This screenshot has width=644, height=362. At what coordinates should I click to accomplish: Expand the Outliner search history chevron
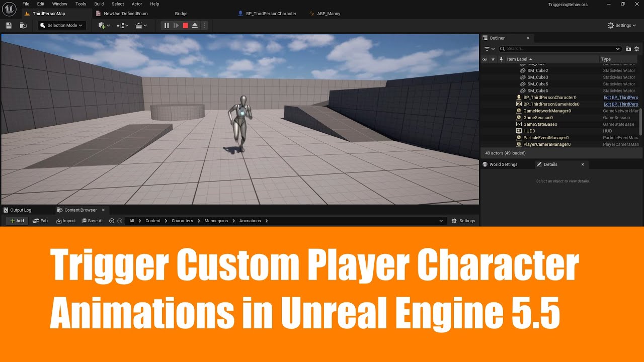coord(618,49)
